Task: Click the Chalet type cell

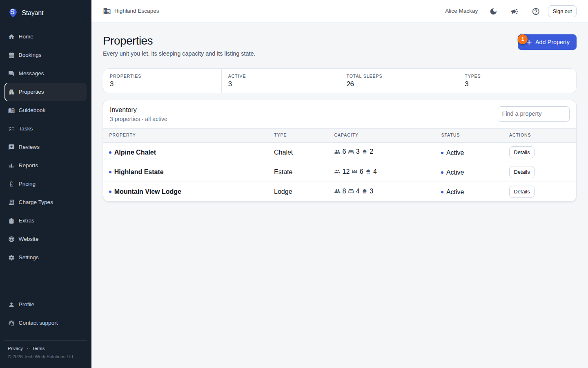Action: point(283,152)
